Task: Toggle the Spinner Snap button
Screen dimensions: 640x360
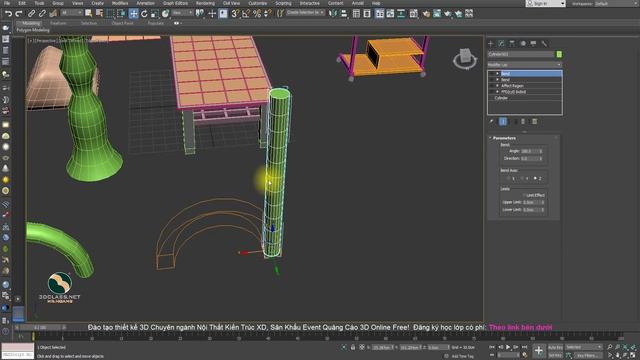Action: click(x=268, y=13)
